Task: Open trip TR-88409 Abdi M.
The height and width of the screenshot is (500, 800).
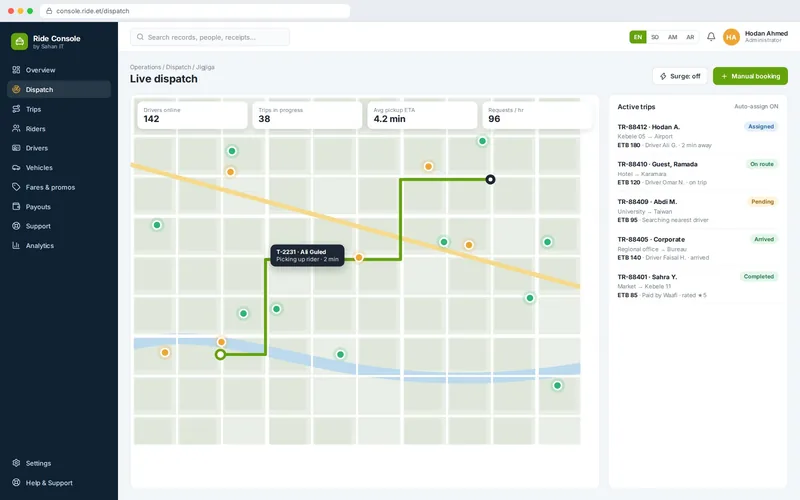Action: (x=697, y=211)
